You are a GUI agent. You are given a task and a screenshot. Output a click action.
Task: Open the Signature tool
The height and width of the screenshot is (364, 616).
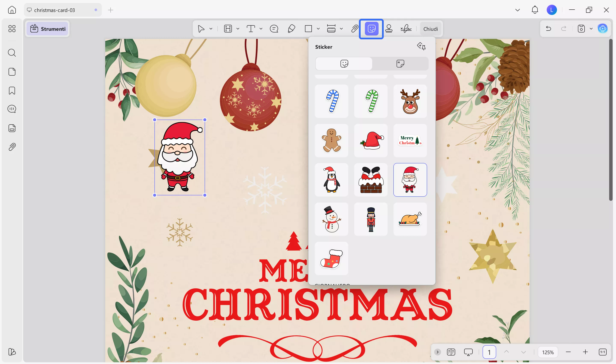pos(406,29)
